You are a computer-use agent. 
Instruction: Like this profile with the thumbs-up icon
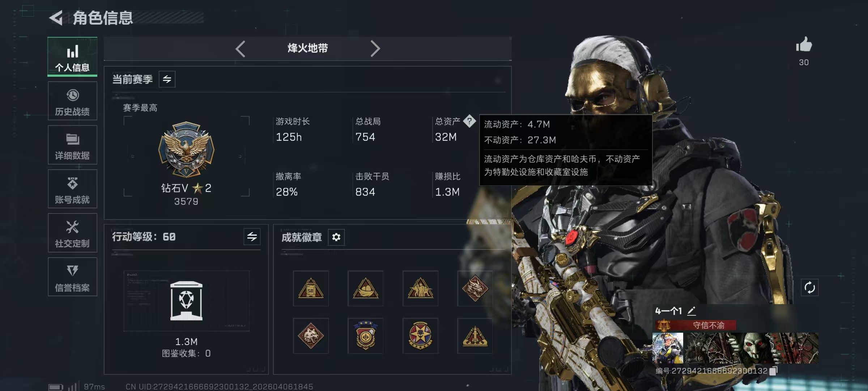pos(804,45)
